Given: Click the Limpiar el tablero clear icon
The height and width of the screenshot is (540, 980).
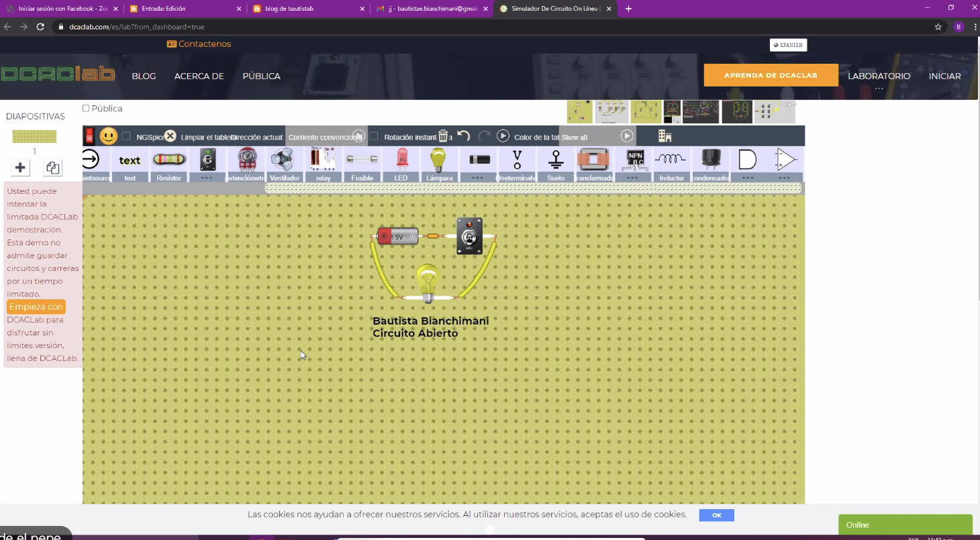Looking at the screenshot, I should click(x=170, y=136).
